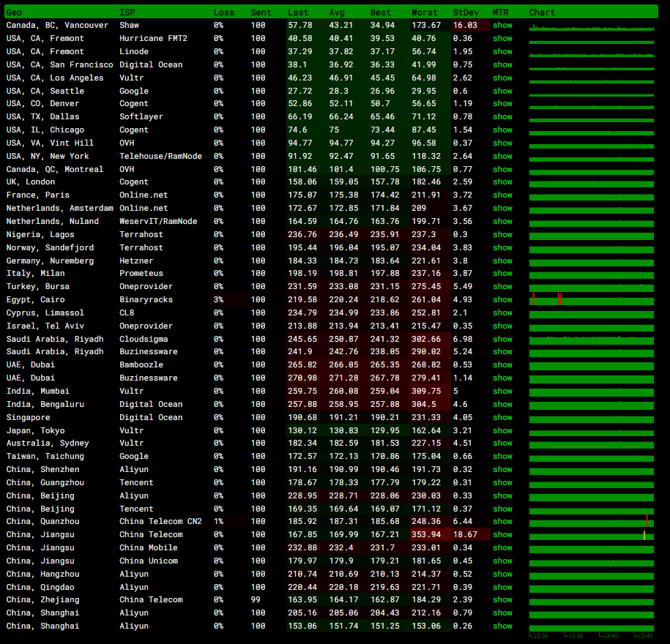670x644 pixels.
Task: Click the Worst column header
Action: 425,12
